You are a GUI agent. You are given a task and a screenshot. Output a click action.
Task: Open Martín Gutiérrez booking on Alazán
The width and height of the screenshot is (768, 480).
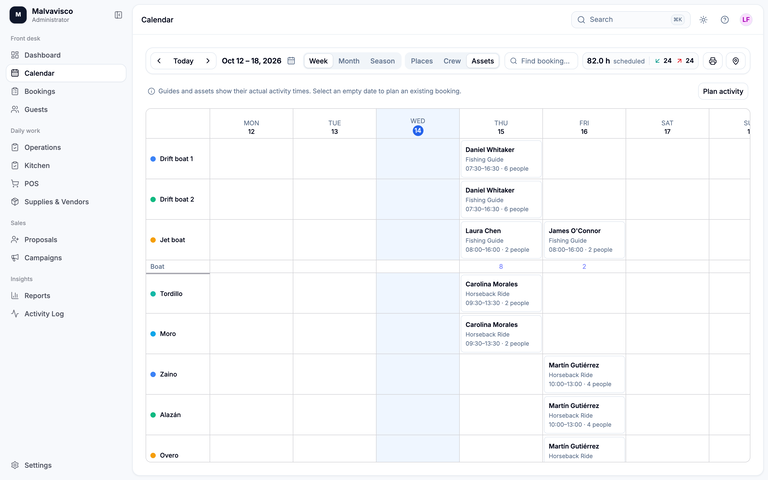coord(584,415)
